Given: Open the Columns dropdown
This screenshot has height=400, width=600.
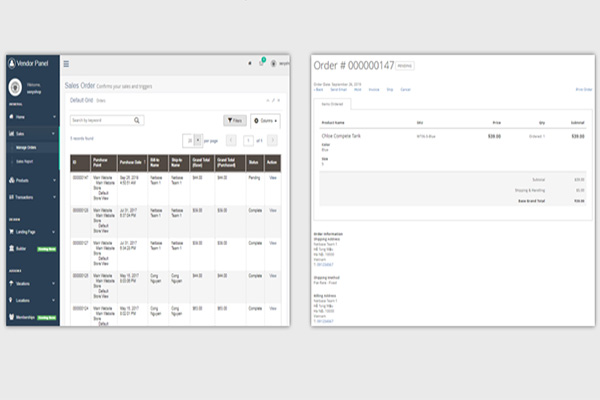Looking at the screenshot, I should pyautogui.click(x=265, y=120).
